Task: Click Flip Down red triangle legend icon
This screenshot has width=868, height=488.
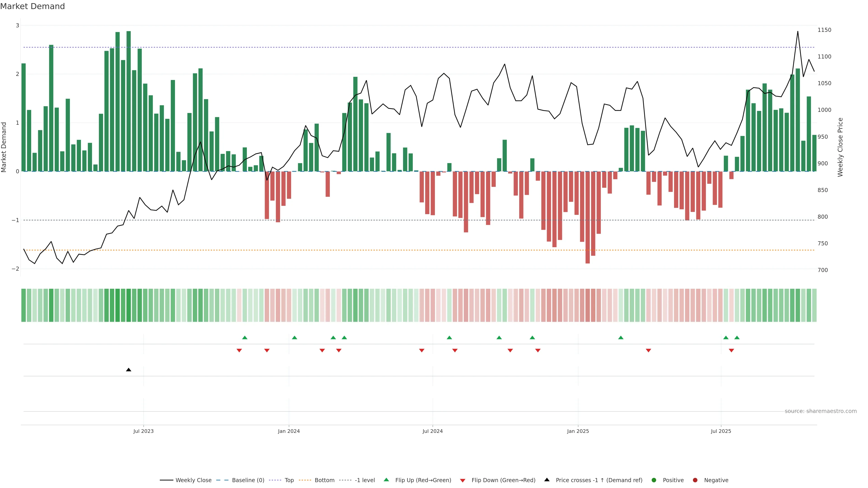Action: coord(463,480)
